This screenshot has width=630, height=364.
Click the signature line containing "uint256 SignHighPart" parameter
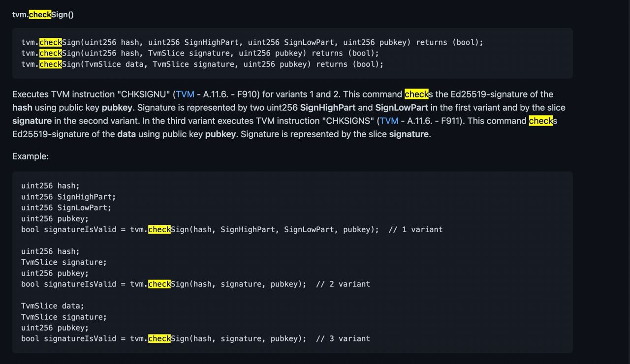click(252, 42)
